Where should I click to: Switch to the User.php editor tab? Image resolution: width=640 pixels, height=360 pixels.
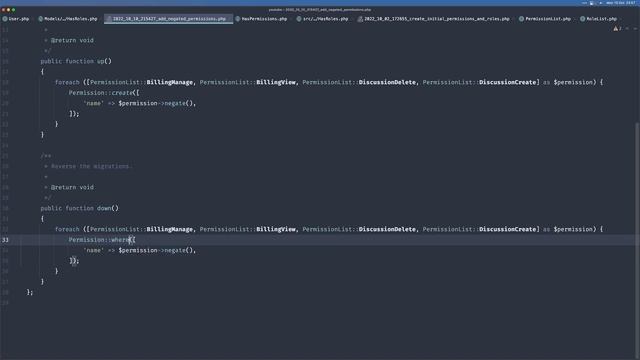click(x=16, y=19)
